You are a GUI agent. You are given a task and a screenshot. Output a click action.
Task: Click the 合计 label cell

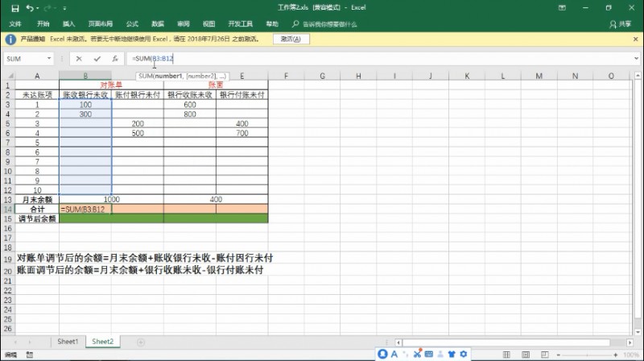[37, 209]
